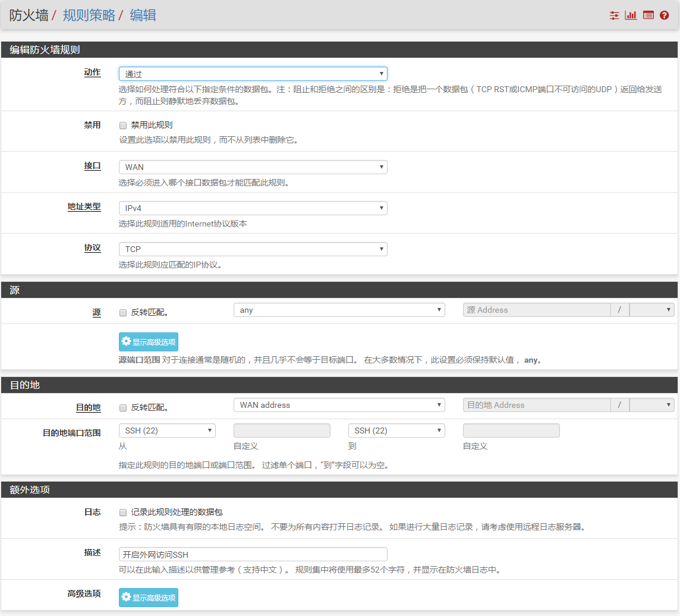This screenshot has width=680, height=616.
Task: Expand the 接口 dropdown set to WAN
Action: [x=253, y=167]
